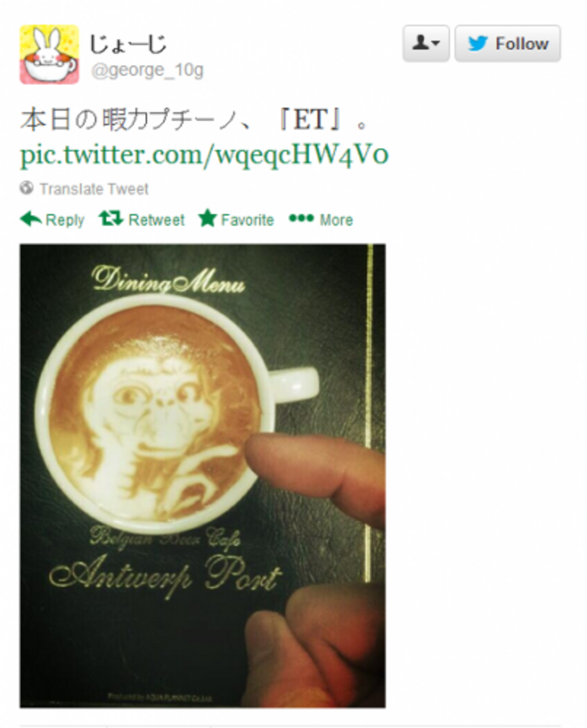Screen dimensions: 587x728
Task: Click the Twitter bird icon in Follow button
Action: (x=478, y=43)
